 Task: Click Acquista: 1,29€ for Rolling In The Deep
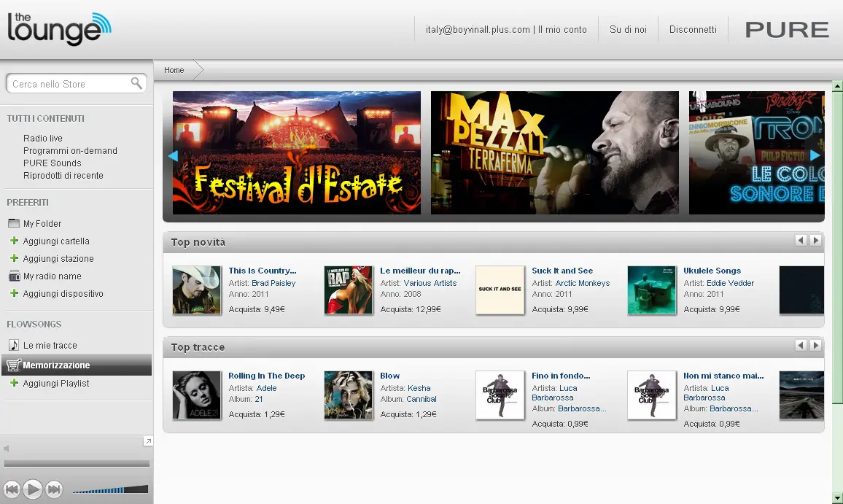257,414
